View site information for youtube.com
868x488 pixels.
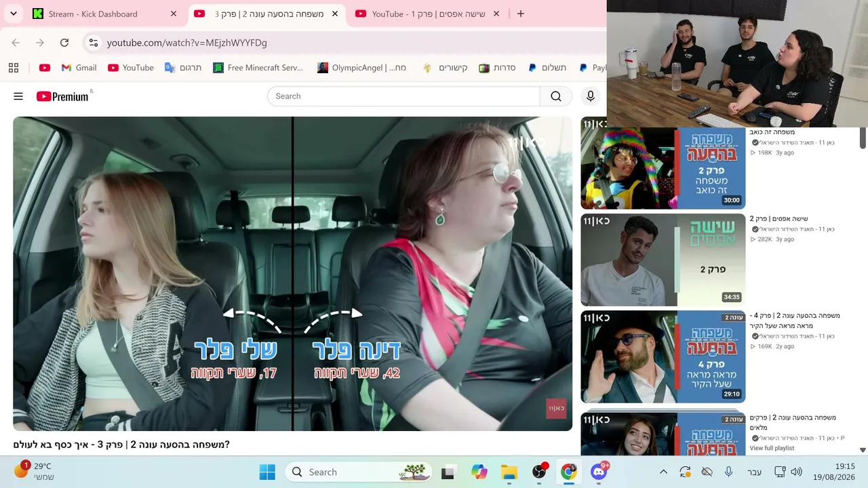(x=94, y=43)
